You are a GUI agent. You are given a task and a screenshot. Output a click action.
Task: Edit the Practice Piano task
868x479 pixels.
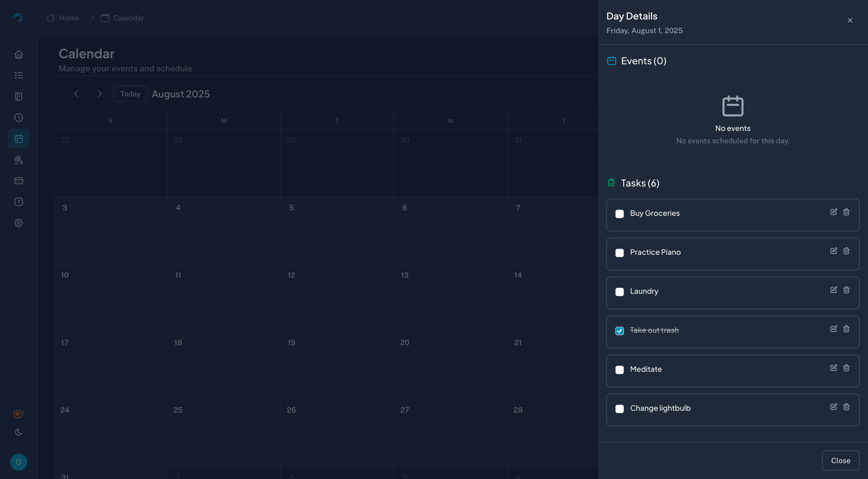[x=834, y=251]
